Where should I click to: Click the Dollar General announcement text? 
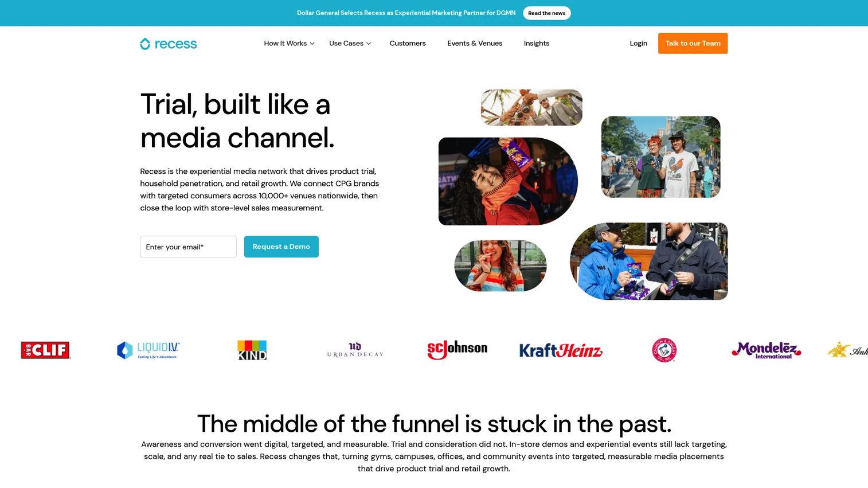coord(406,13)
